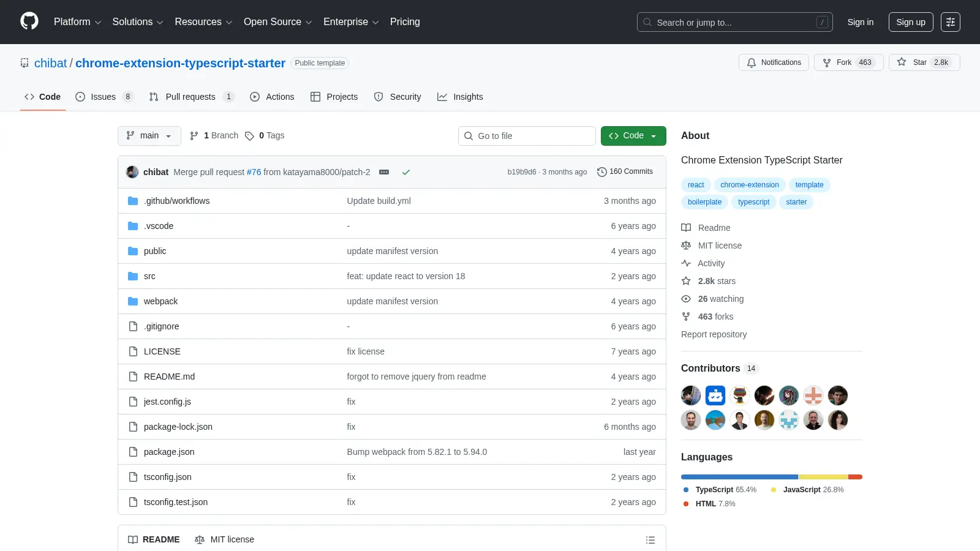
Task: Click the search magnifier in header
Action: 647,22
